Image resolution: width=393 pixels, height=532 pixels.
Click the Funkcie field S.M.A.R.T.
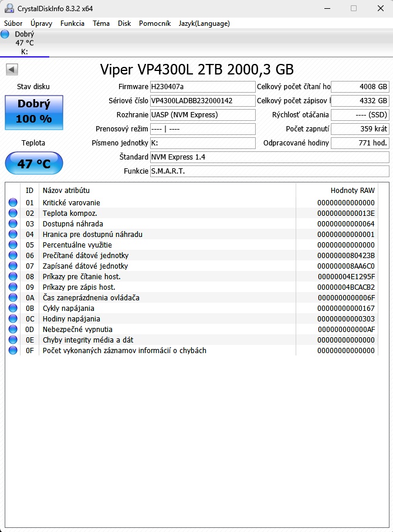click(x=269, y=171)
